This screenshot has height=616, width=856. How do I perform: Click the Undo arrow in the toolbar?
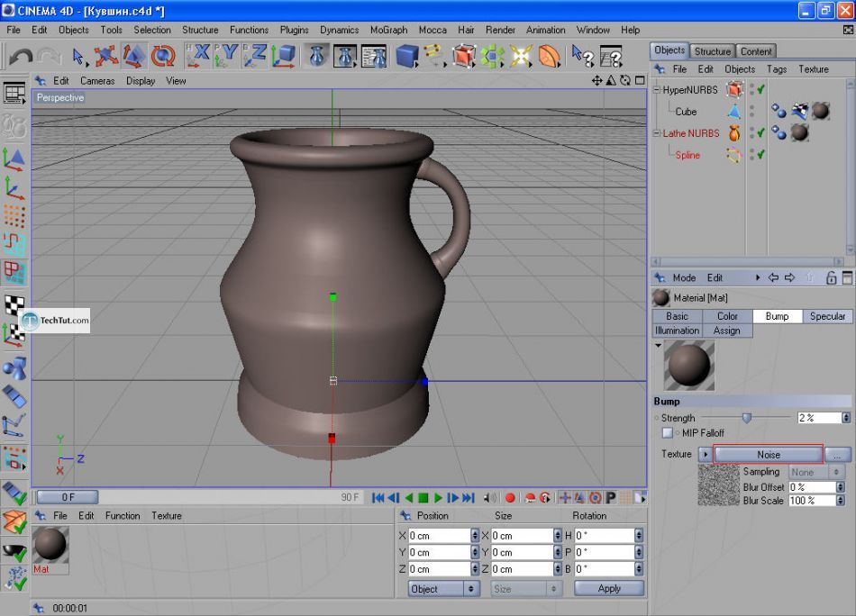pos(19,57)
